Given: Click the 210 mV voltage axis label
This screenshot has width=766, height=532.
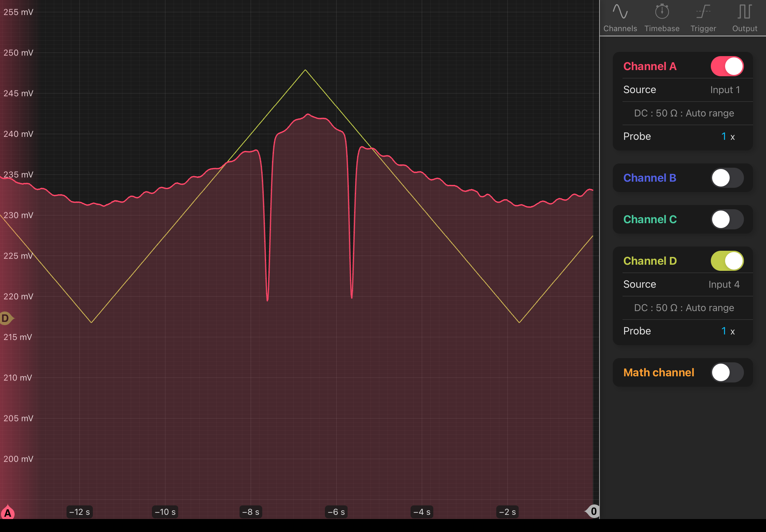Looking at the screenshot, I should coord(18,378).
